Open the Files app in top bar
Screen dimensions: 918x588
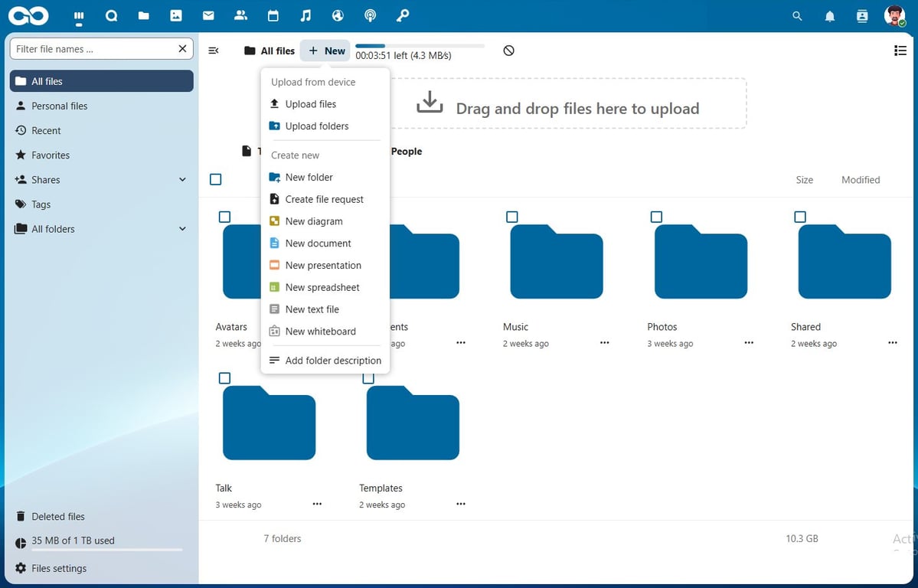(x=143, y=16)
